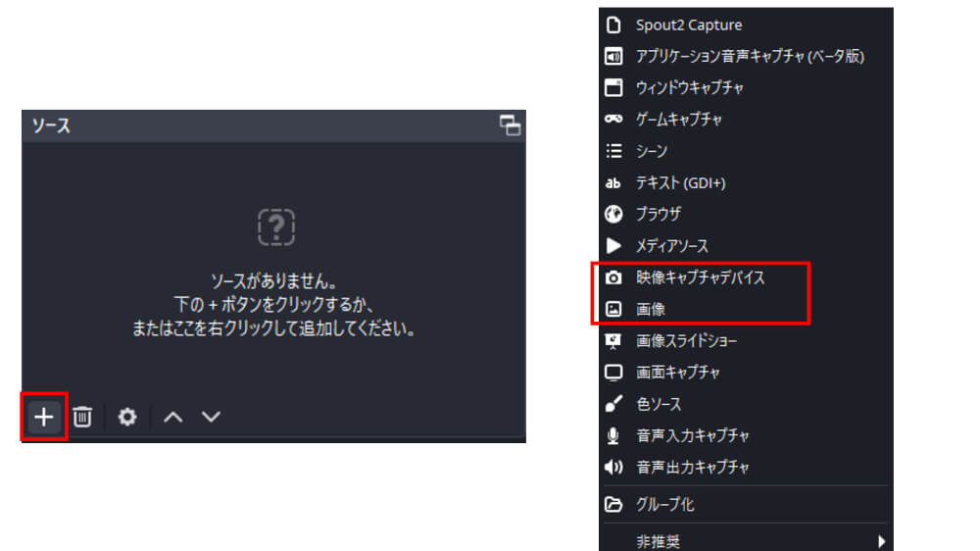
Task: Click the Spout2 Capture file icon
Action: click(613, 25)
